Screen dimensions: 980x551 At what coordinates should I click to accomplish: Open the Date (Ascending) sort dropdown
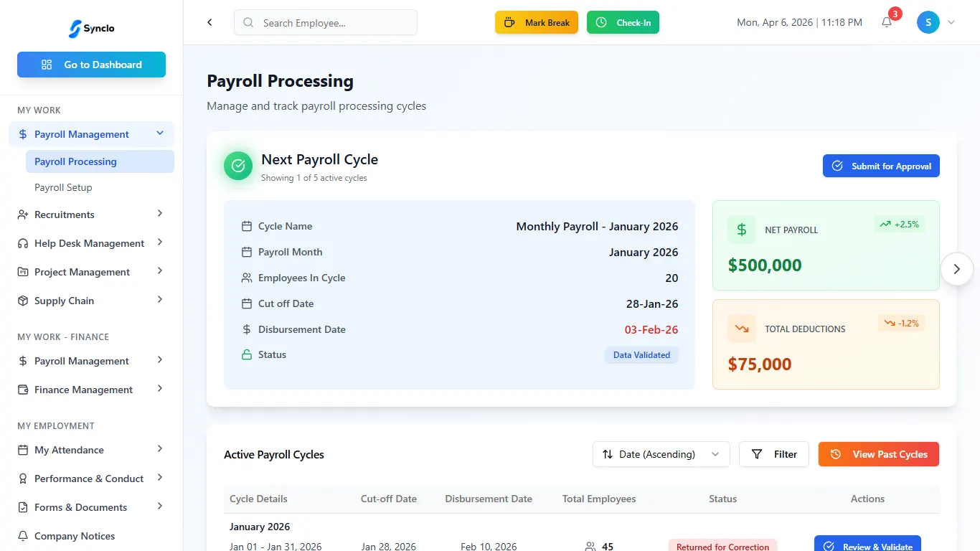pyautogui.click(x=660, y=454)
